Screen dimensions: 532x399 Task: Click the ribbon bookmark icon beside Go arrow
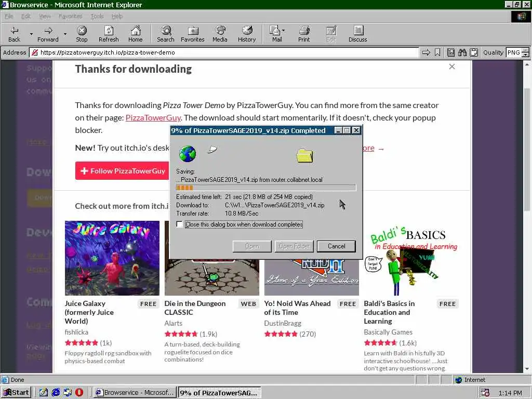pos(437,52)
